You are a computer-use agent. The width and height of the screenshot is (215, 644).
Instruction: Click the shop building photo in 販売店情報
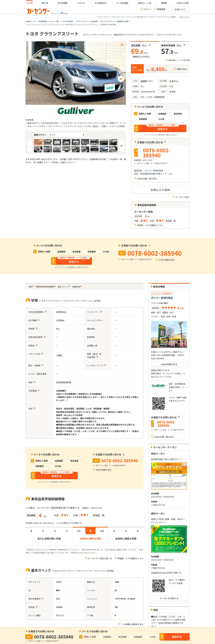point(169,334)
